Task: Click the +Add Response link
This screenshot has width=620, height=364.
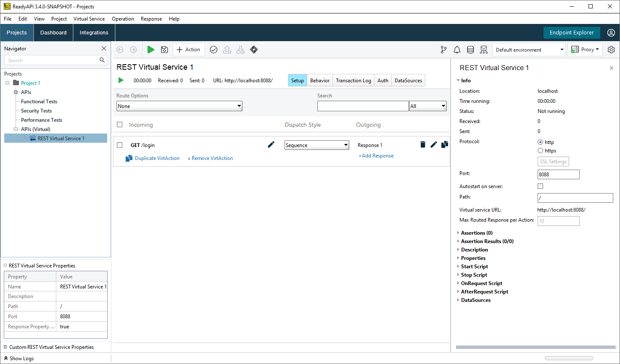Action: [x=376, y=156]
